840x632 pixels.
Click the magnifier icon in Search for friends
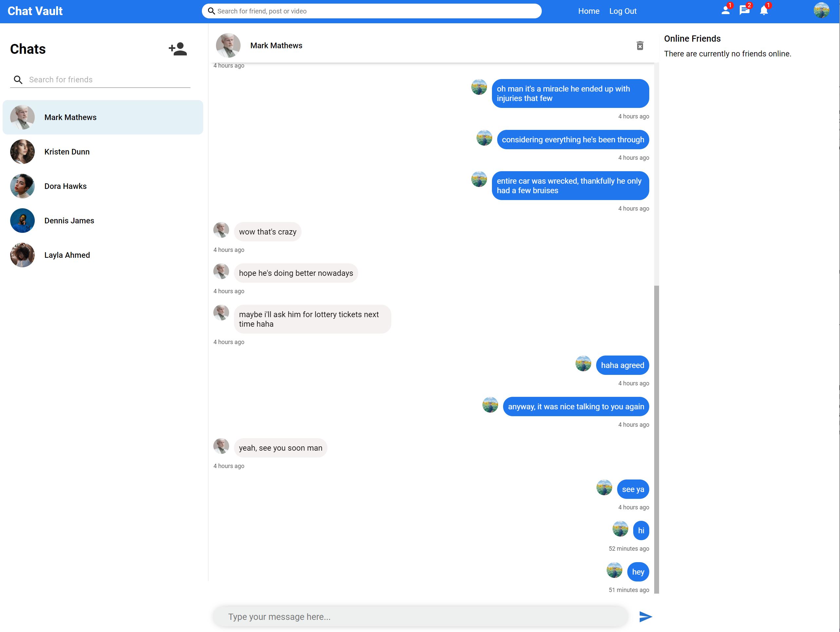coord(18,80)
